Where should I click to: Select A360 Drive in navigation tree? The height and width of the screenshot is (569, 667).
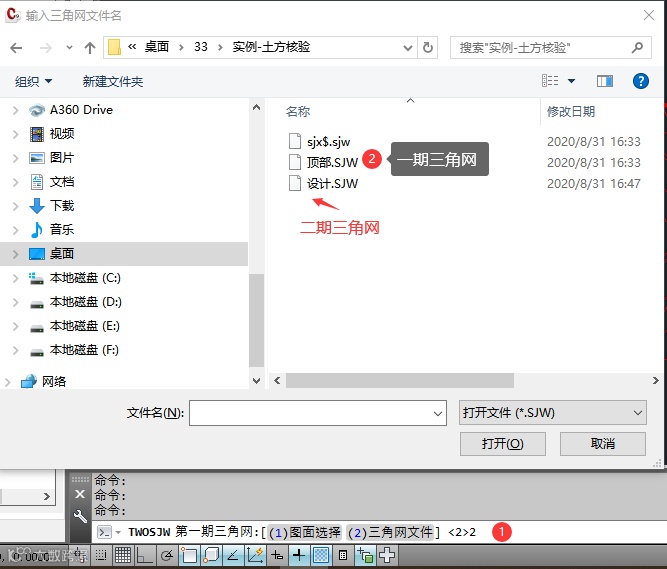[x=81, y=110]
